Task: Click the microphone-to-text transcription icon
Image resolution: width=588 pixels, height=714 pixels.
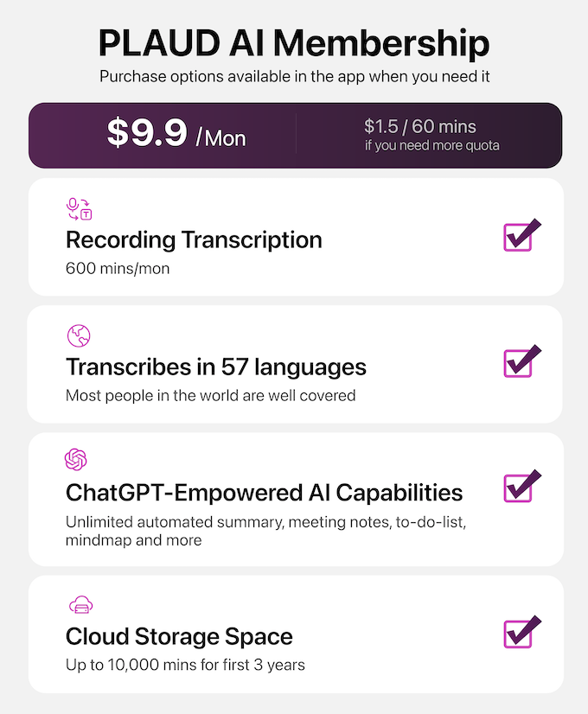Action: 79,209
